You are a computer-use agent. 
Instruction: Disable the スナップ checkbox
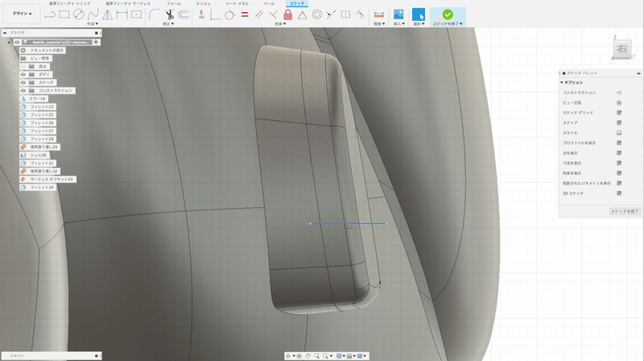click(x=619, y=122)
